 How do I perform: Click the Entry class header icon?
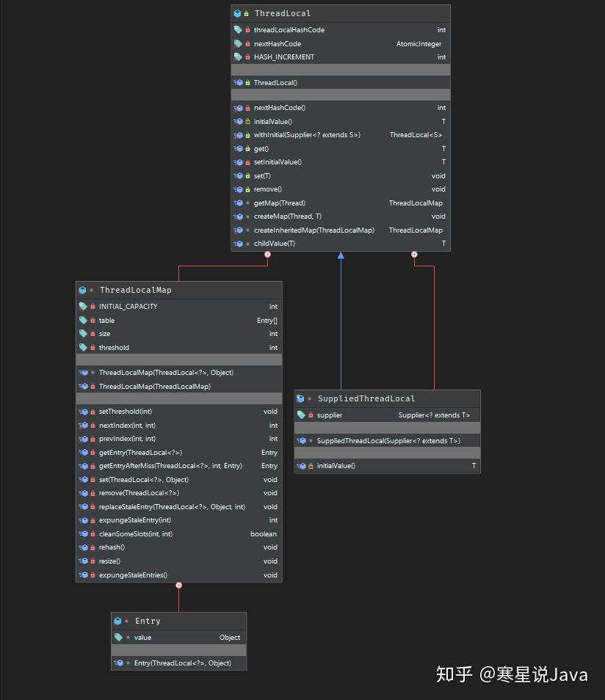tap(119, 621)
